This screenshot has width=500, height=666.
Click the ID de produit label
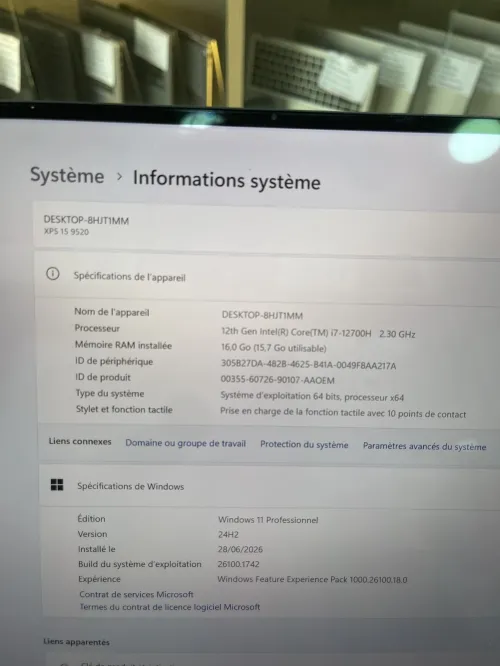(103, 377)
